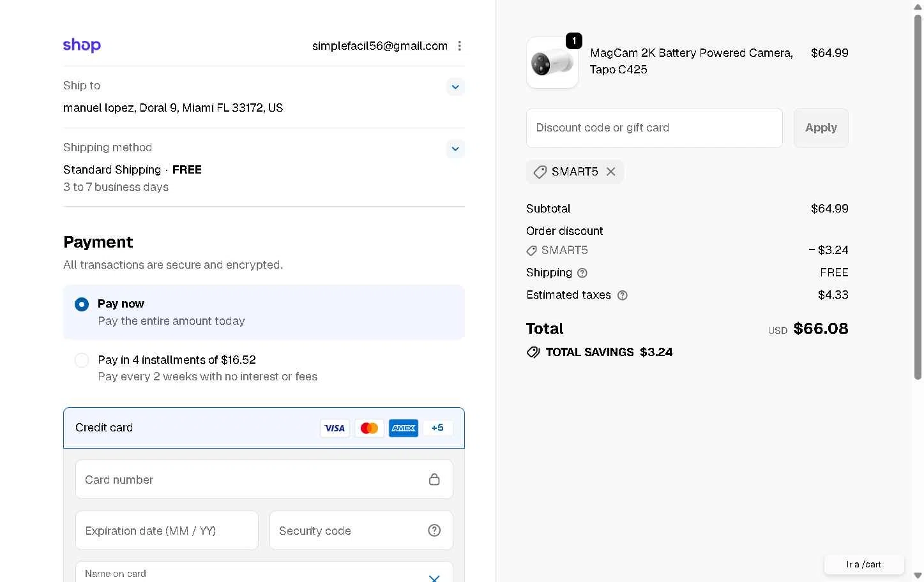Click the email simplefacil56@gmail.com
Screen dimensions: 924x582
[x=380, y=46]
